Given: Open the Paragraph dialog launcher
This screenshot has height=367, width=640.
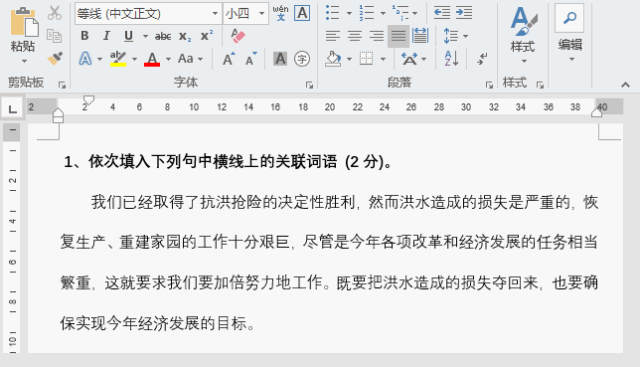Looking at the screenshot, I should pyautogui.click(x=489, y=85).
